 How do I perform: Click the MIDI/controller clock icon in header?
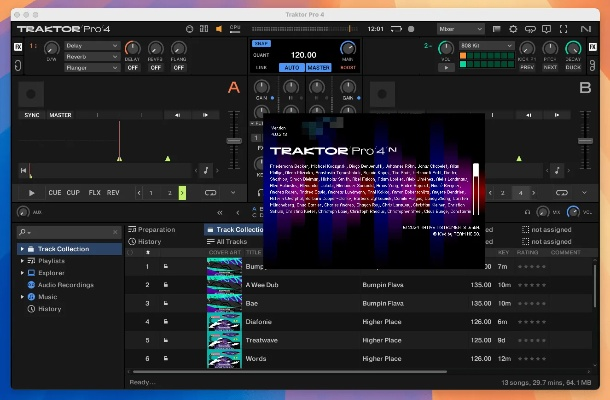189,29
